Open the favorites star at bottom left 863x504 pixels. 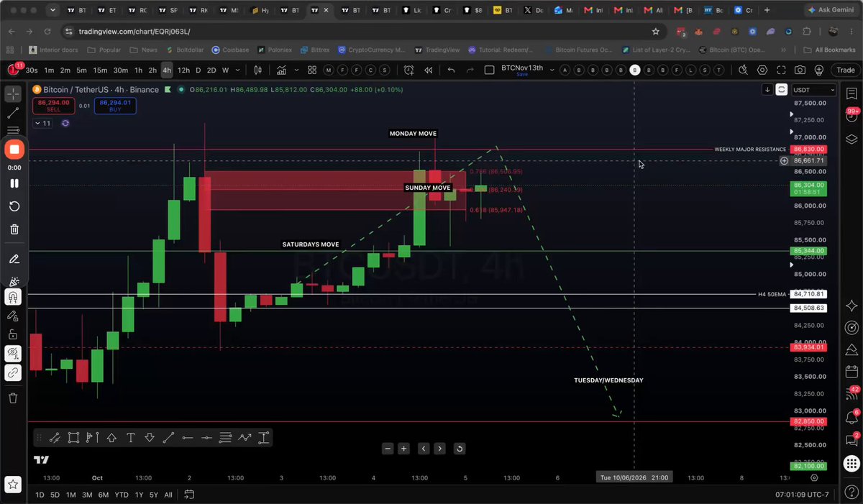tap(14, 484)
